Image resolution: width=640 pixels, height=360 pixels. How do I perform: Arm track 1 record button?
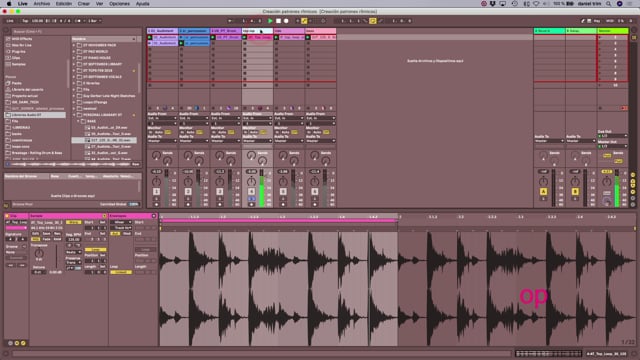point(156,204)
